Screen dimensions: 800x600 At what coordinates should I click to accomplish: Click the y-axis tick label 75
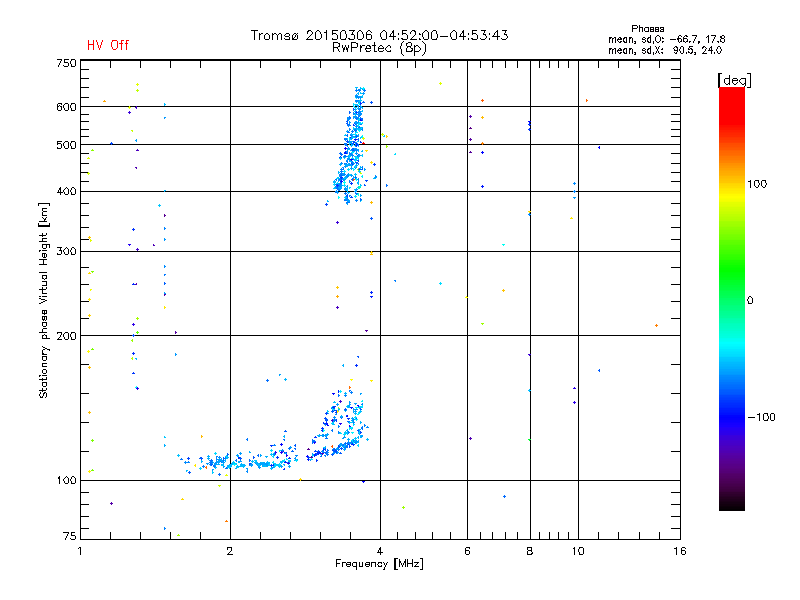(70, 536)
